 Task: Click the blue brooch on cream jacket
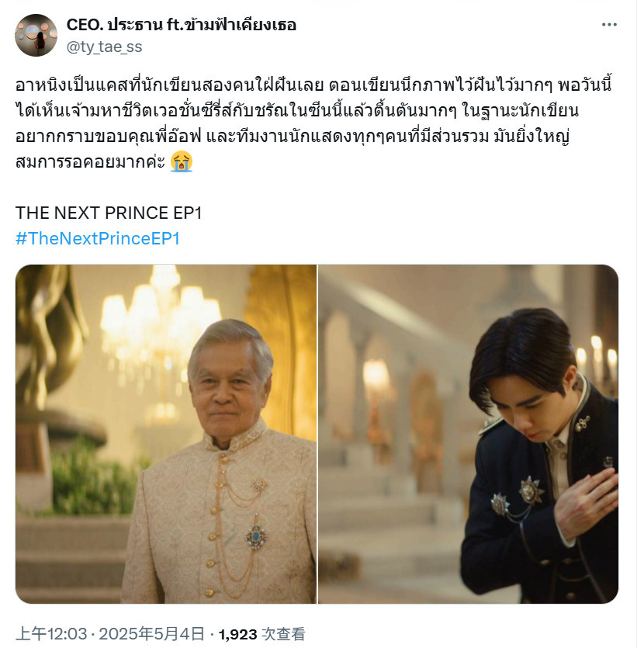[256, 536]
